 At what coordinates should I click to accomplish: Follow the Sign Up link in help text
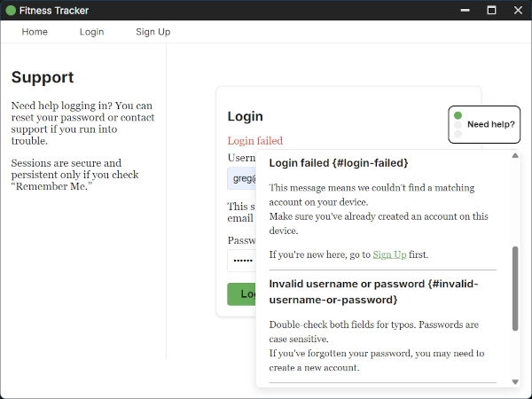point(389,254)
